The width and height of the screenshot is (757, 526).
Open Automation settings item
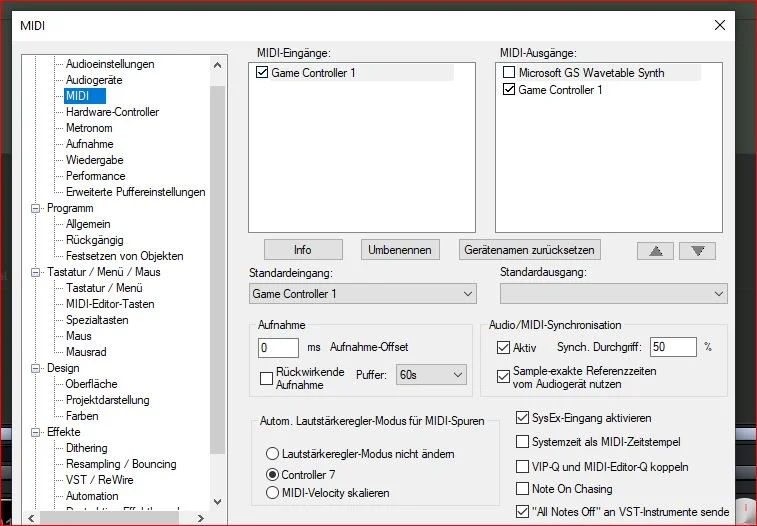92,496
